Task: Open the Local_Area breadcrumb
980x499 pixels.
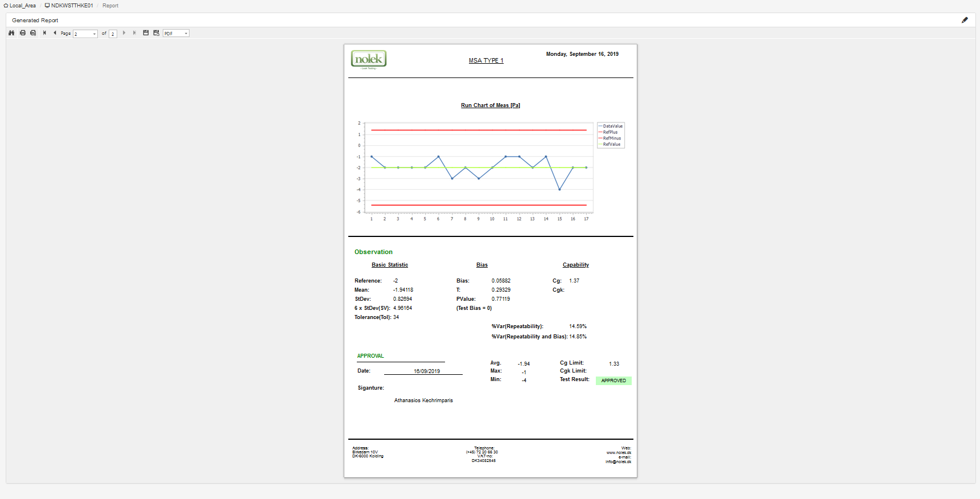Action: point(20,6)
